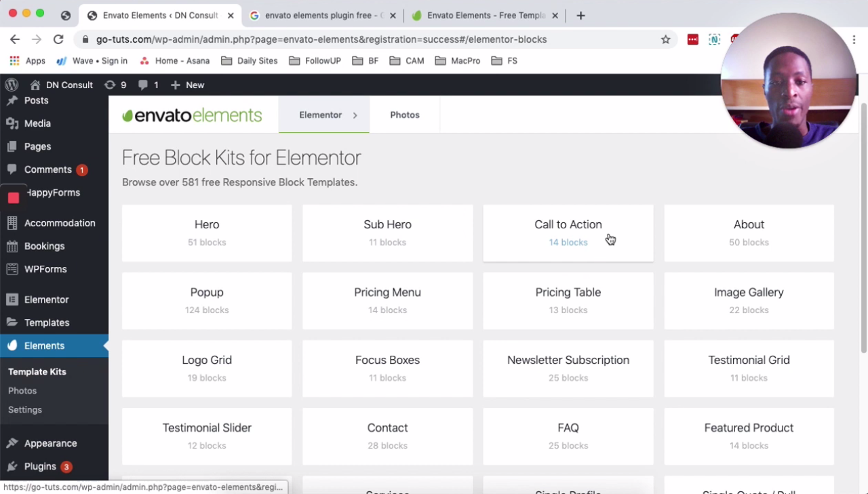
Task: Click the WordPress logo in the admin bar
Action: (x=12, y=85)
